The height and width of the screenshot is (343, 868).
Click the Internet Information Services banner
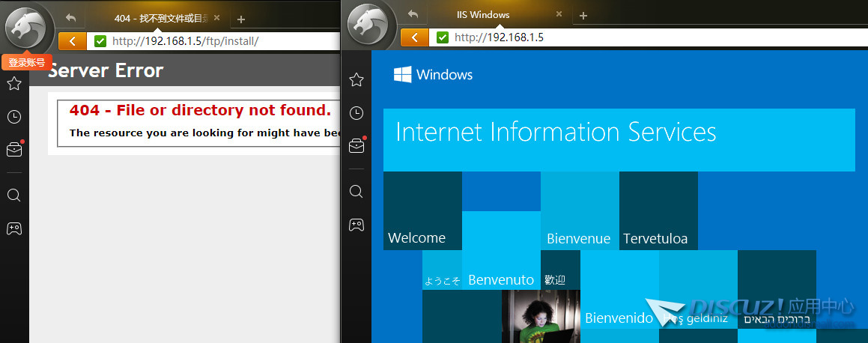(619, 140)
